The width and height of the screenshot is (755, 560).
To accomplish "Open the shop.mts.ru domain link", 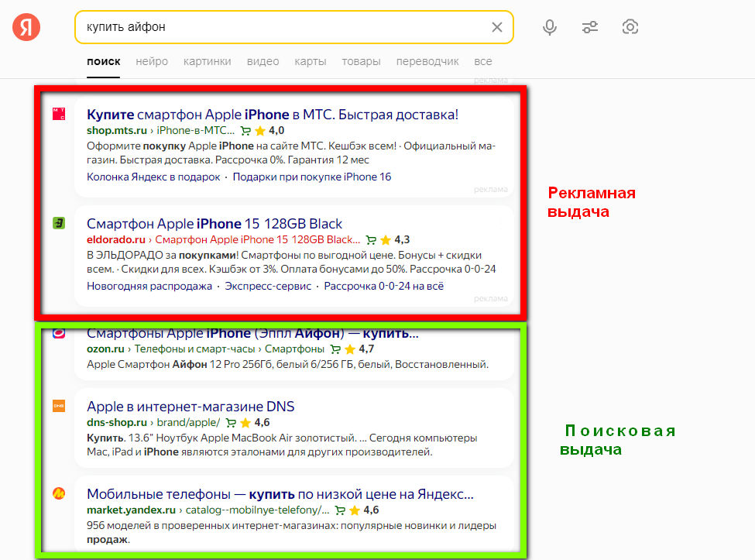I will [x=116, y=130].
